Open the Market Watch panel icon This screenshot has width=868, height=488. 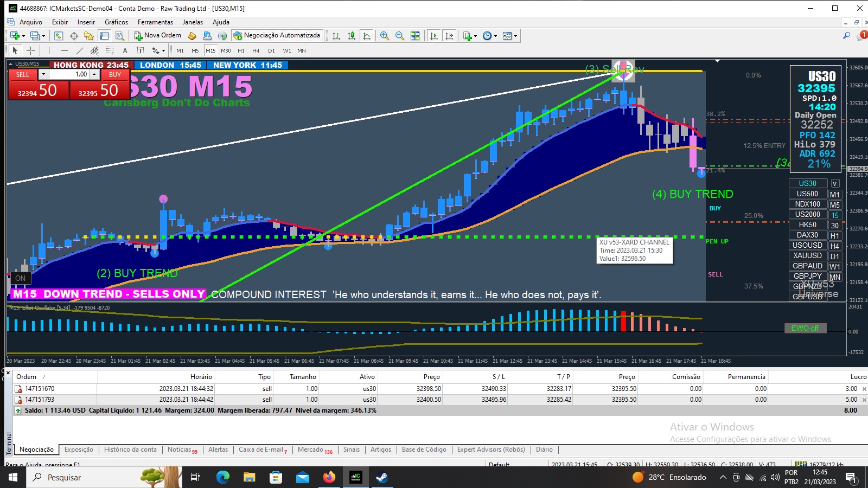[x=59, y=36]
